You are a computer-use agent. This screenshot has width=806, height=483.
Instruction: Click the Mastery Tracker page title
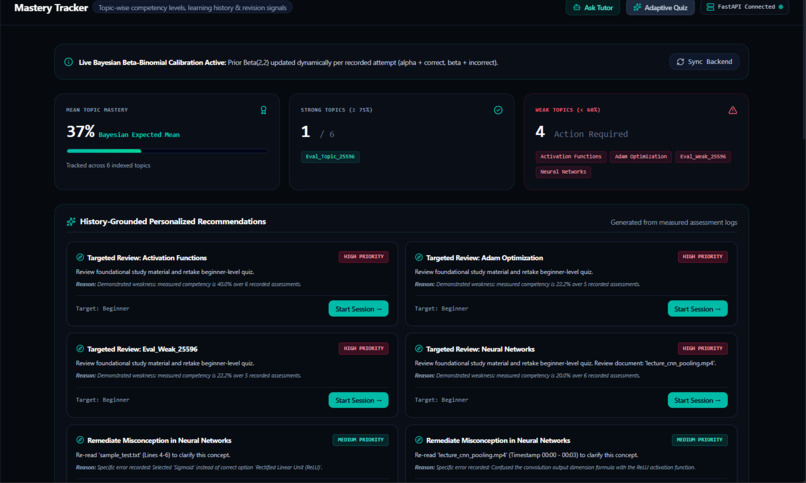click(x=51, y=8)
